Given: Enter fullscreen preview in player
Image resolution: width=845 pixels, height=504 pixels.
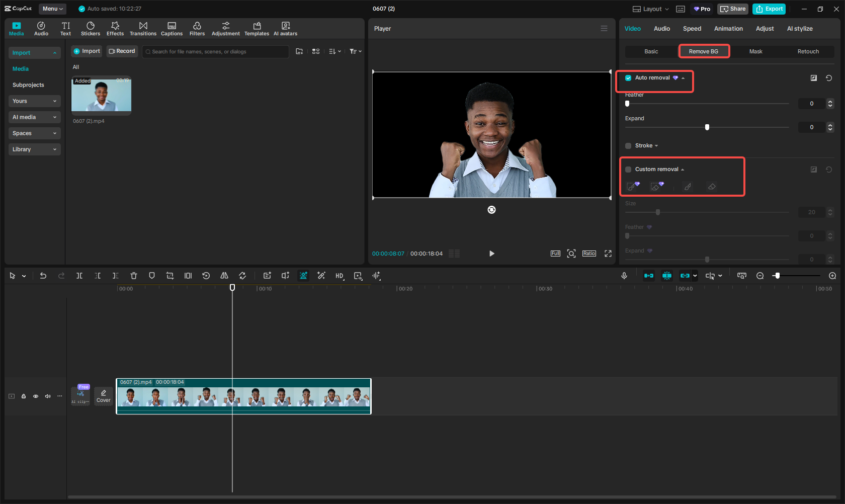Looking at the screenshot, I should pyautogui.click(x=608, y=254).
